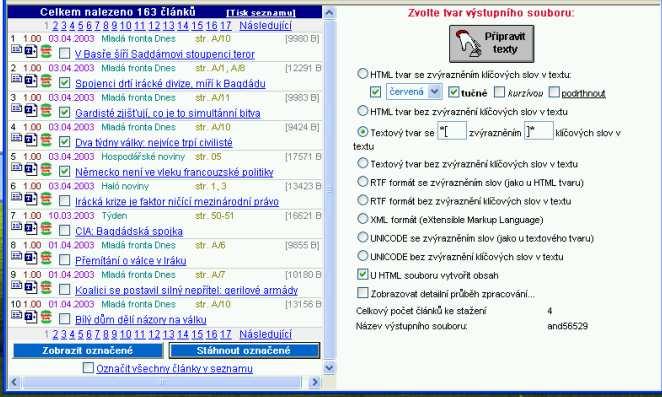Click text document T icon for Spojenci article

31,81
